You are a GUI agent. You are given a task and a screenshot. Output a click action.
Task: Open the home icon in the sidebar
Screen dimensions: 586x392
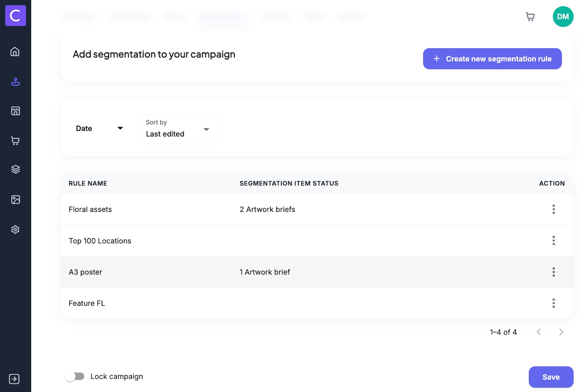click(x=15, y=52)
